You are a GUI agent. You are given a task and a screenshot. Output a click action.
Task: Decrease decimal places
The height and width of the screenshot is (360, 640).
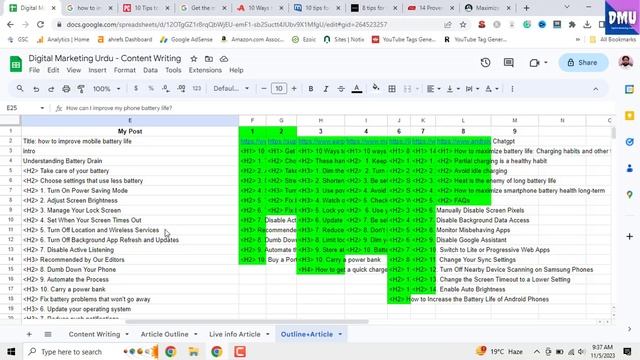click(166, 89)
